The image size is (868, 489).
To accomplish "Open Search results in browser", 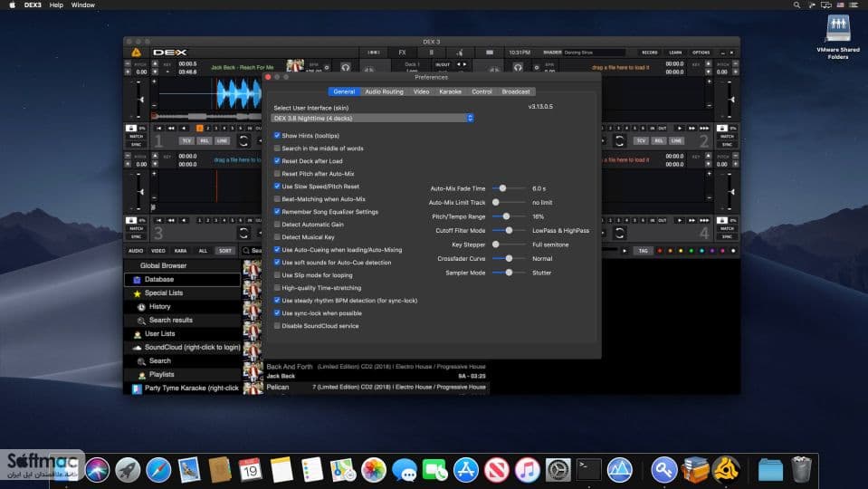I will pyautogui.click(x=183, y=320).
